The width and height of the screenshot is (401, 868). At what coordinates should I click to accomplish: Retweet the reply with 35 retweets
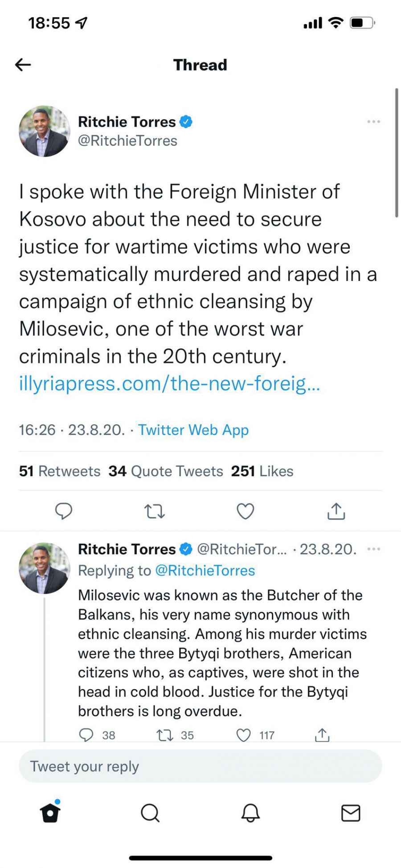tap(165, 735)
